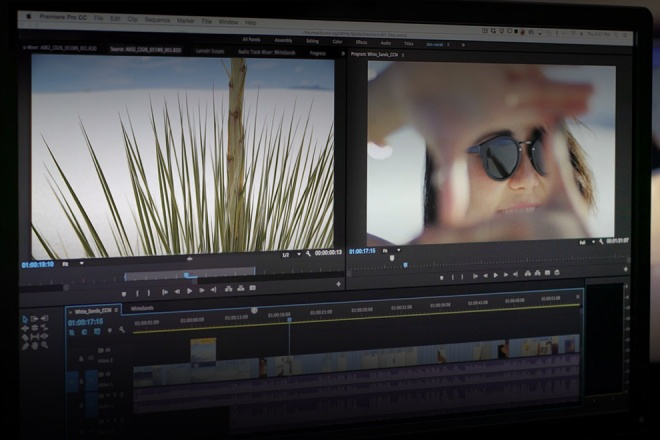Switch to WhiteSands timeline tab
Viewport: 660px width, 440px height.
(142, 308)
